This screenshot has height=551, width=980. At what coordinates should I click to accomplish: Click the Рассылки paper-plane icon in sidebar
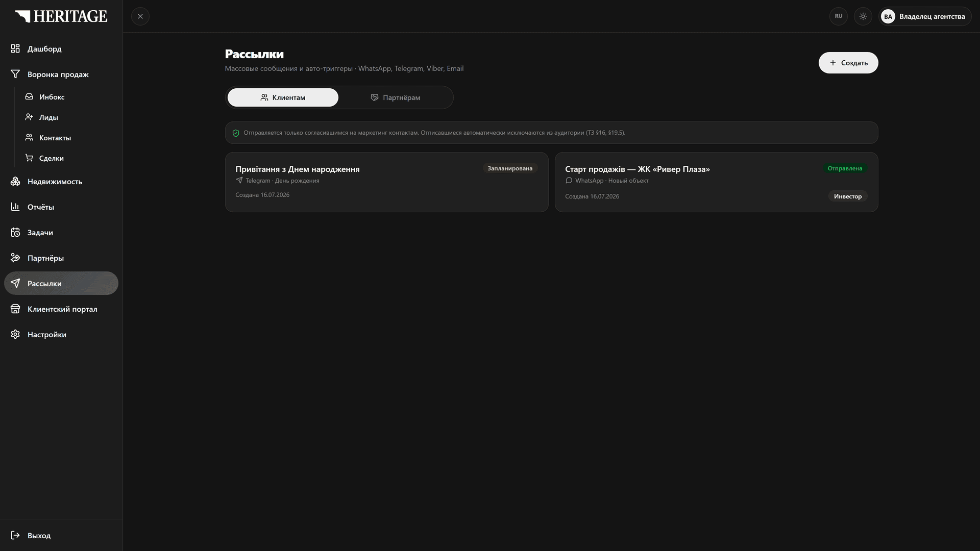[x=15, y=283]
